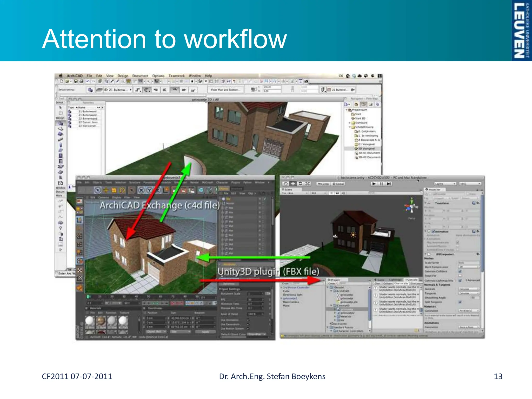
Task: Open the ArchiCAD Design menu
Action: click(123, 76)
